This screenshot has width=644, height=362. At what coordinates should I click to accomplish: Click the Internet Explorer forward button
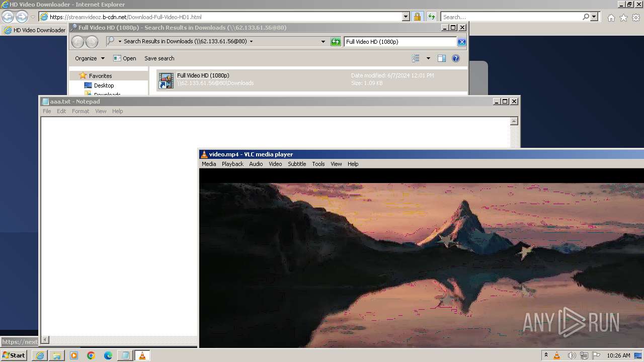pyautogui.click(x=22, y=17)
